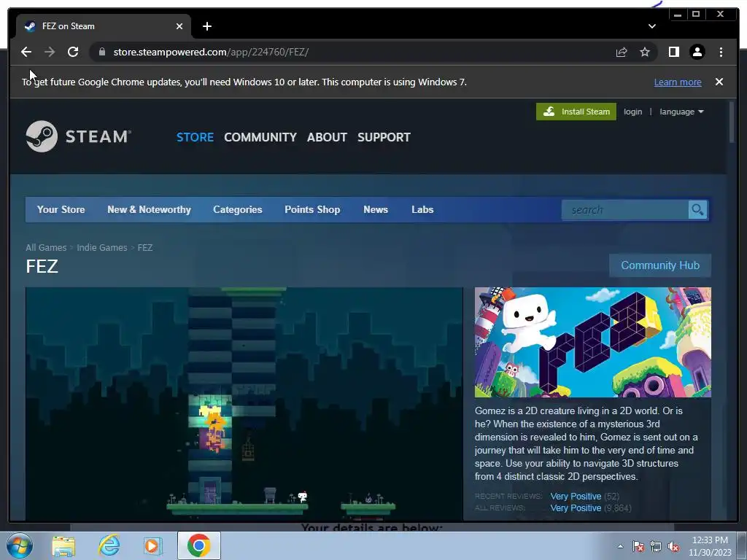Open File Explorer from taskbar
This screenshot has width=747, height=560.
[x=64, y=545]
